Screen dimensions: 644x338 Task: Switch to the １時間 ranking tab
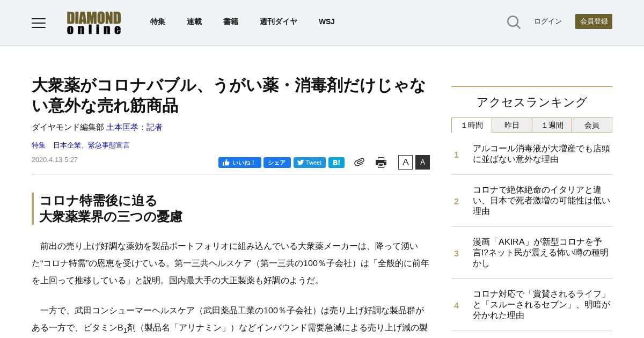coord(472,125)
